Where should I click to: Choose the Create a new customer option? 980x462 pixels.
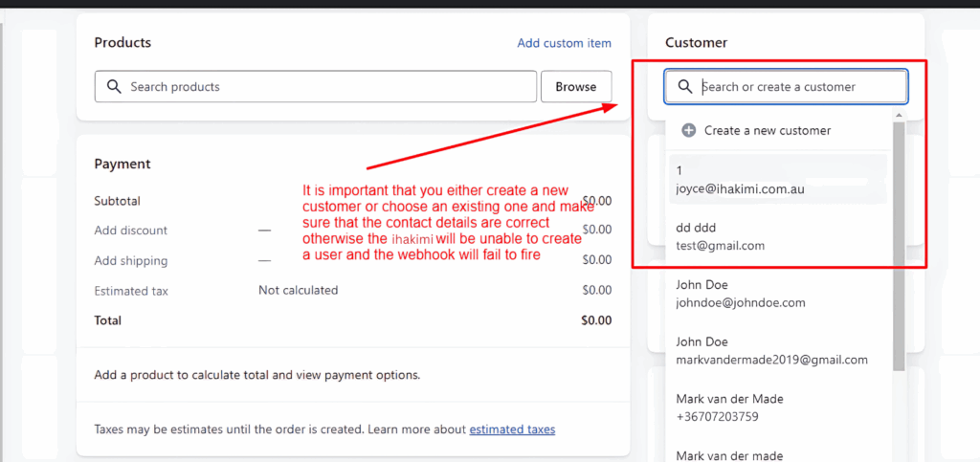(x=767, y=130)
